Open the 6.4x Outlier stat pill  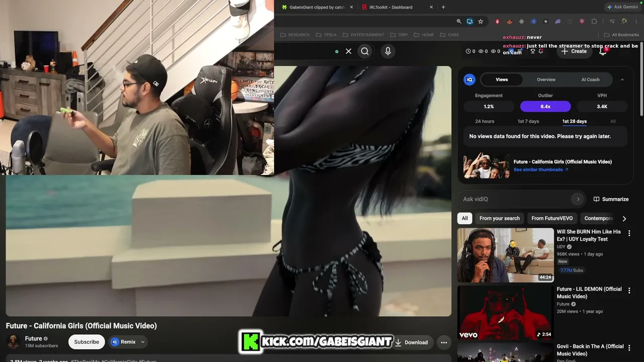tap(545, 107)
